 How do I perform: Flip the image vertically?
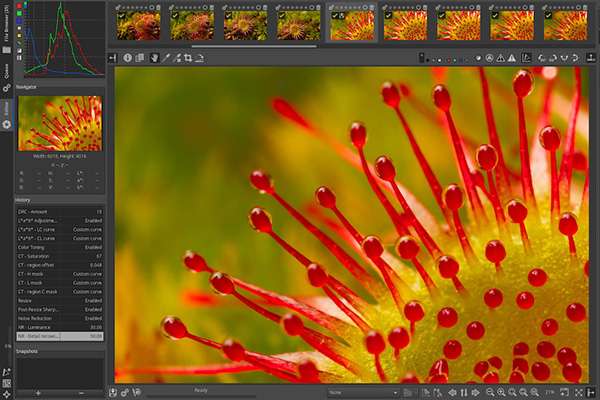pyautogui.click(x=575, y=58)
